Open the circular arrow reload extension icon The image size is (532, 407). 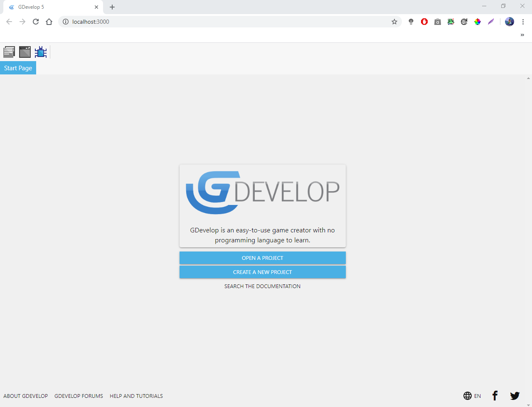[464, 22]
